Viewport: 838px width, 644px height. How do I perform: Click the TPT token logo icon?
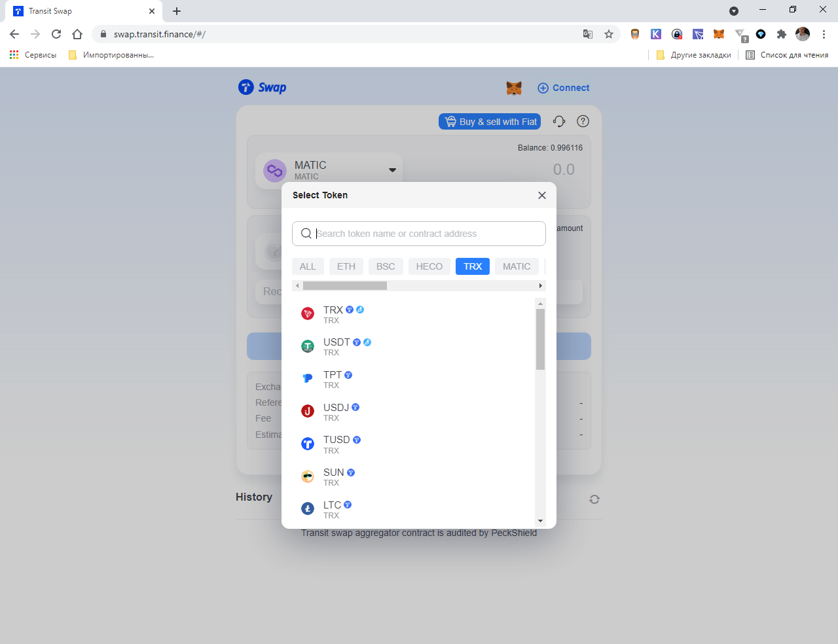(308, 379)
